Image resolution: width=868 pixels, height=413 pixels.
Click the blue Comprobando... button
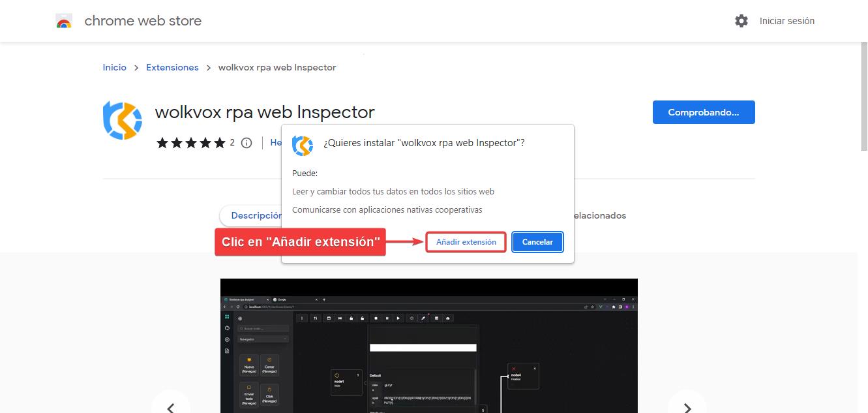point(704,112)
